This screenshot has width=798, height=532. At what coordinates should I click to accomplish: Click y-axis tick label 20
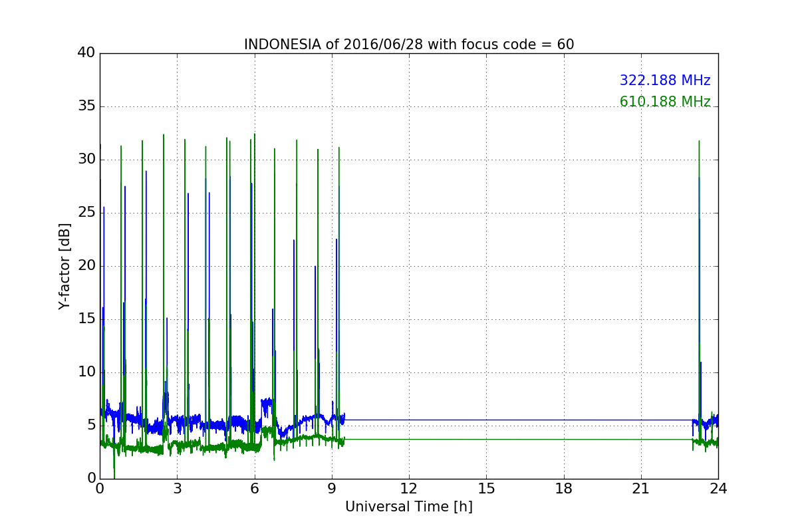point(86,266)
